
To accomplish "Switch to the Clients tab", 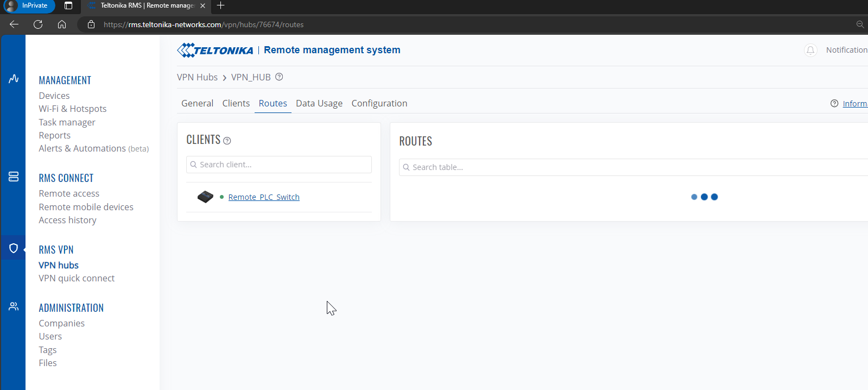I will pos(236,103).
